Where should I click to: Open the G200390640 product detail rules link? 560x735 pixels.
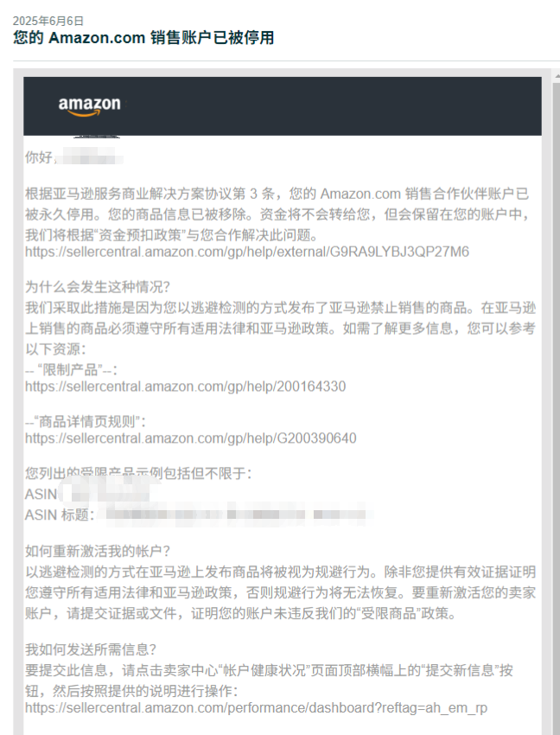pos(191,438)
